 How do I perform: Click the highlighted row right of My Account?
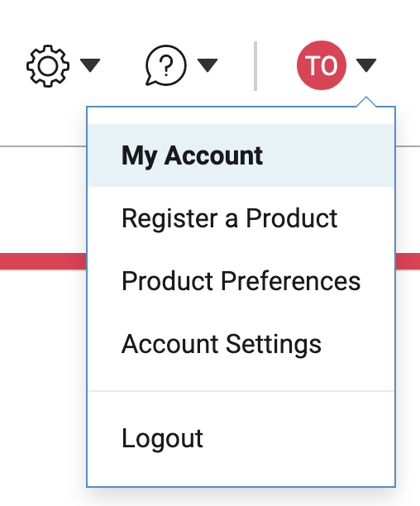pyautogui.click(x=329, y=155)
